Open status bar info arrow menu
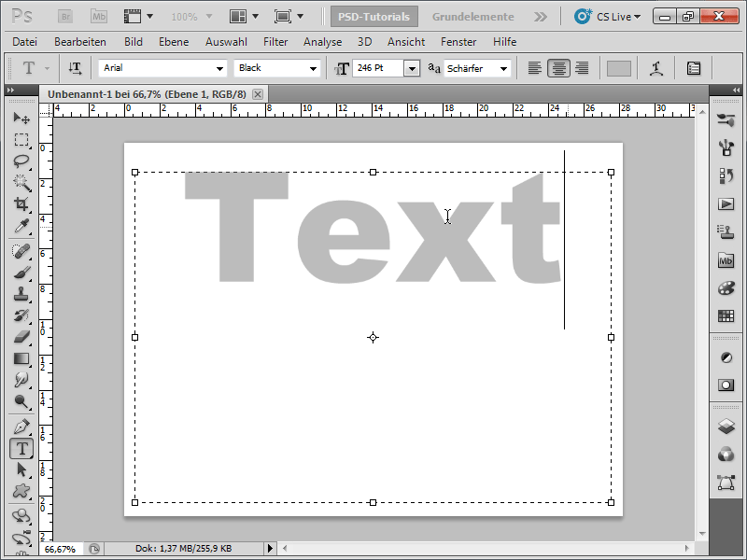747x560 pixels. [270, 549]
